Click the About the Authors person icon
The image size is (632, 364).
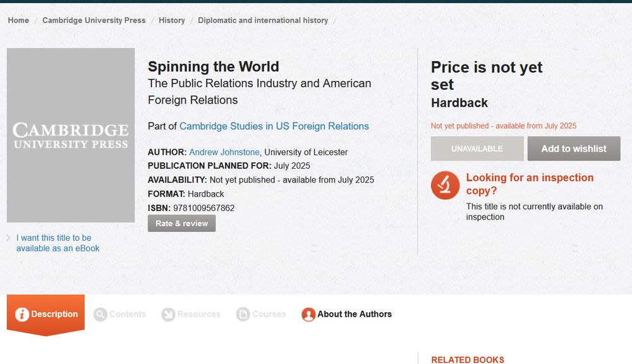pyautogui.click(x=308, y=315)
